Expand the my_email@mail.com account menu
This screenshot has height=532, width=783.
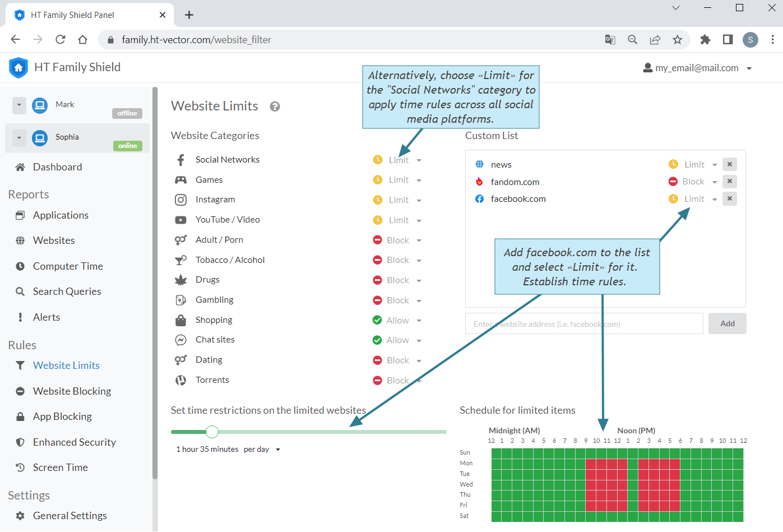point(749,68)
